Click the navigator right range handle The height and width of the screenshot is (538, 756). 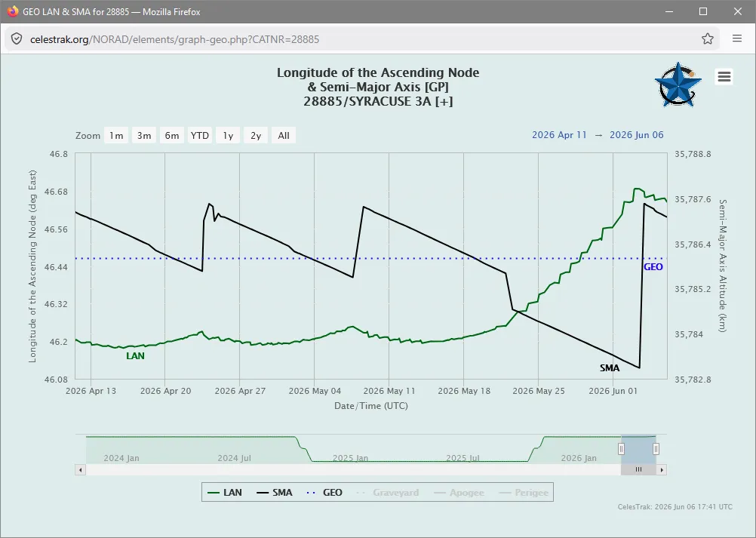(x=656, y=449)
